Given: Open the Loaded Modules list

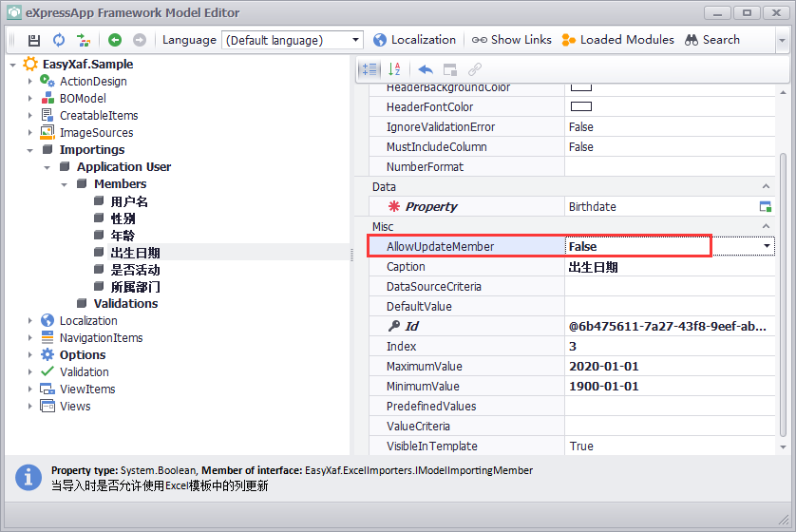Looking at the screenshot, I should pyautogui.click(x=617, y=40).
